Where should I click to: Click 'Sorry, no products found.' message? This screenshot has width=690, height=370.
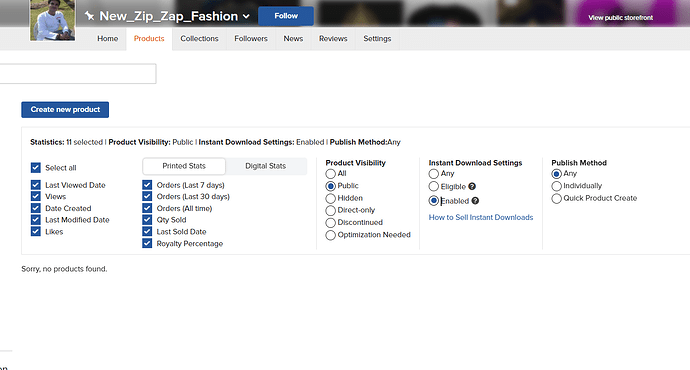coord(64,269)
